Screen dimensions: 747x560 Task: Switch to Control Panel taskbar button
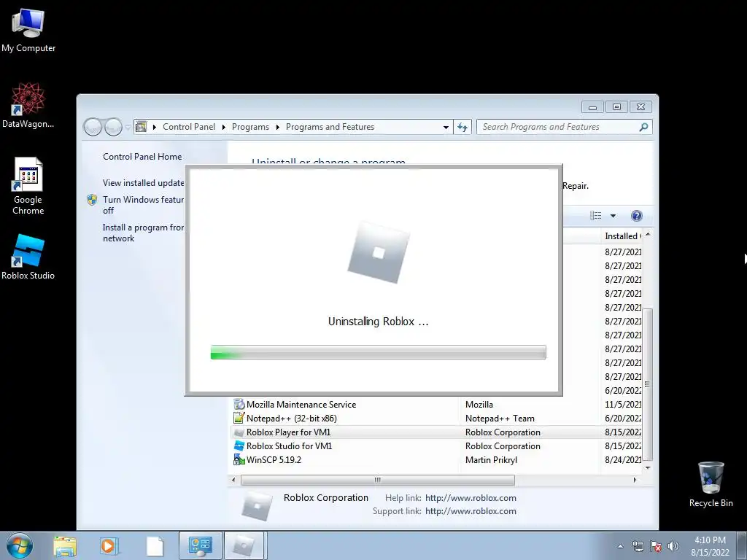pyautogui.click(x=200, y=545)
